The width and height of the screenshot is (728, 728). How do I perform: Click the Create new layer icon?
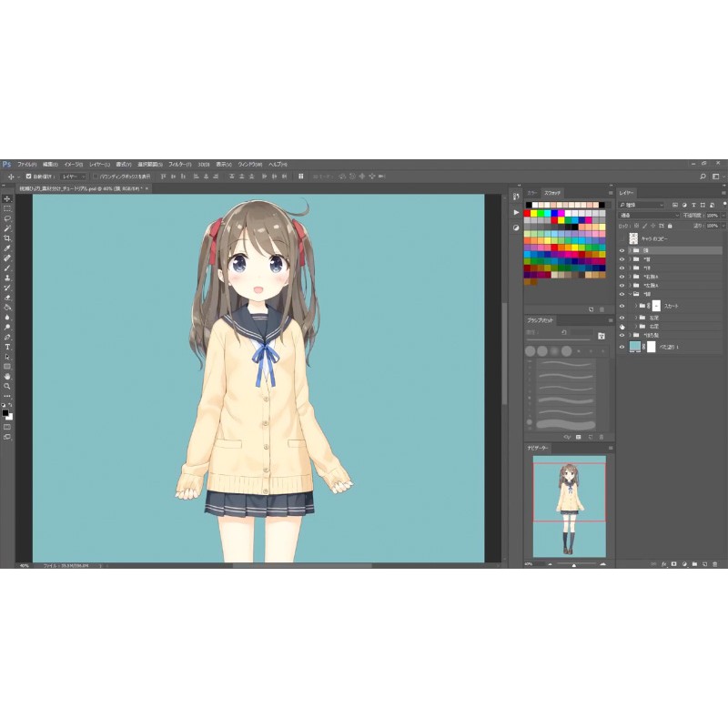[x=705, y=566]
